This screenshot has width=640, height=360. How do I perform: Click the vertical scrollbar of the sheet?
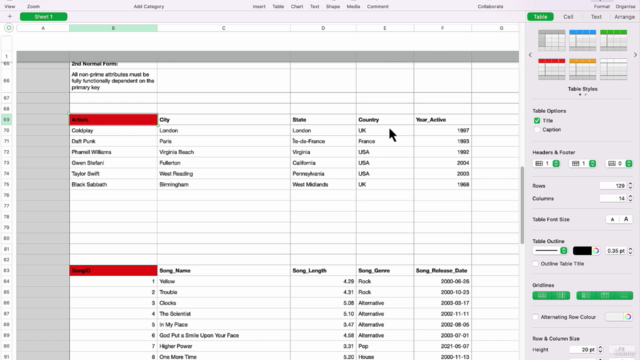pos(522,205)
